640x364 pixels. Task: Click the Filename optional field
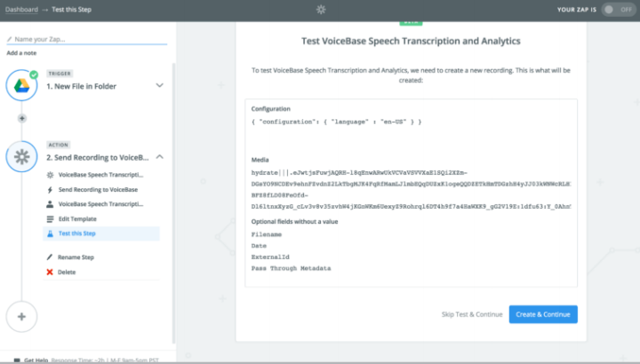click(x=267, y=234)
